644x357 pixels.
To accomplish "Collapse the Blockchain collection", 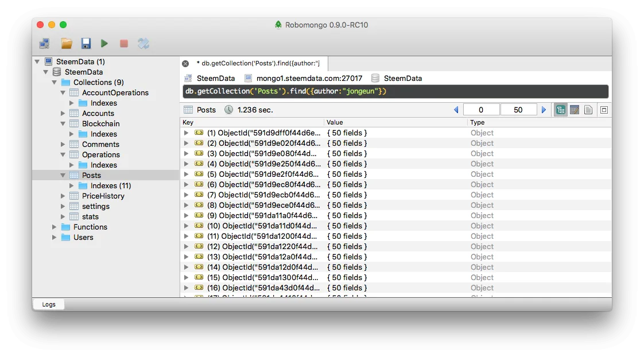I will pyautogui.click(x=63, y=123).
